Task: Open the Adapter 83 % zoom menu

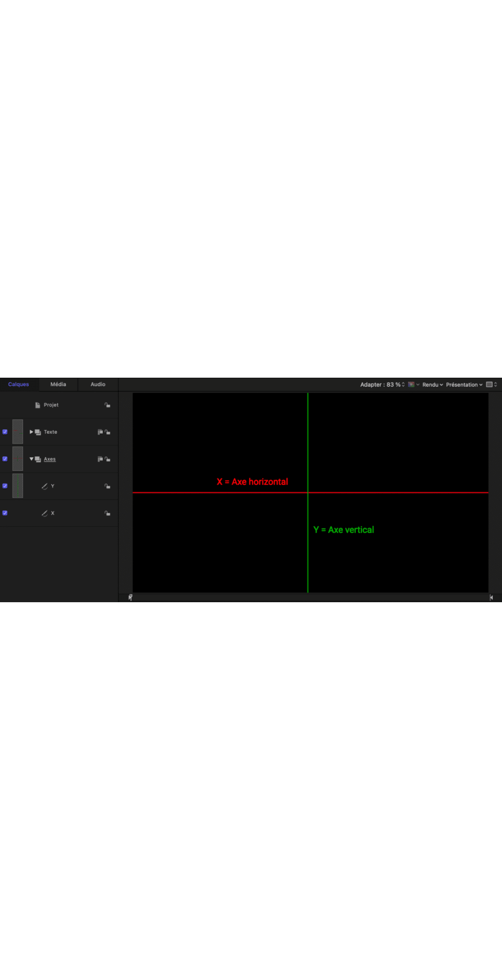Action: pos(382,385)
